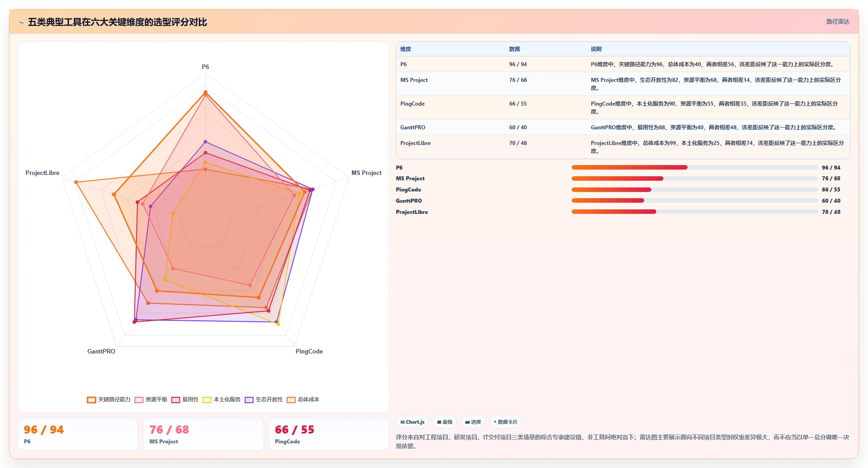
Task: Open the 76 / 68 MS Project data card
Action: click(x=203, y=434)
